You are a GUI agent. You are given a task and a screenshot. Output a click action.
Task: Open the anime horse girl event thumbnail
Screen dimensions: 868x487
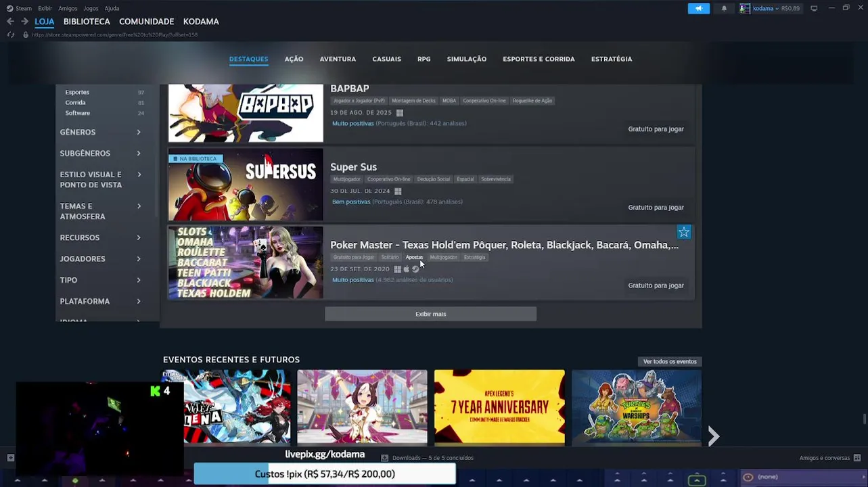(362, 407)
